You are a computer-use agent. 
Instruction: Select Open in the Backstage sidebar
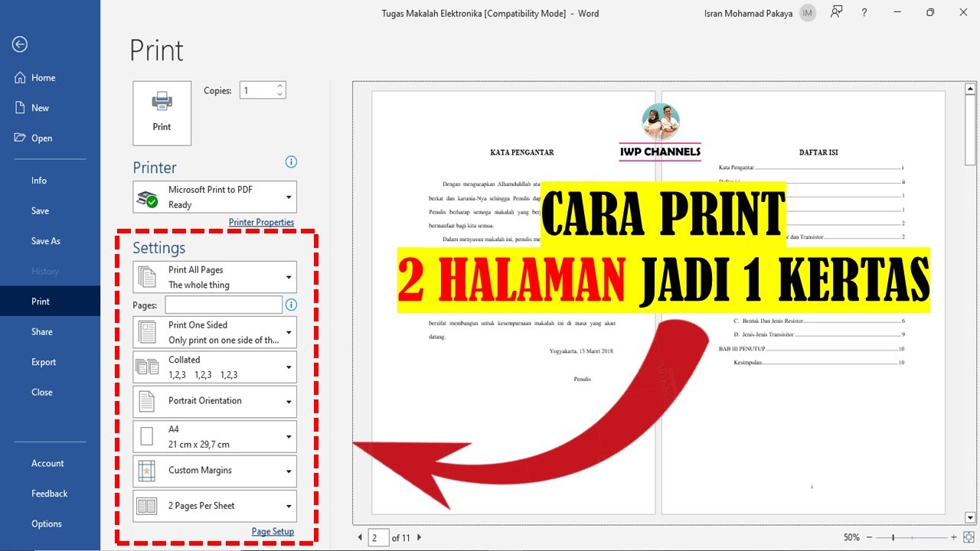(x=50, y=138)
